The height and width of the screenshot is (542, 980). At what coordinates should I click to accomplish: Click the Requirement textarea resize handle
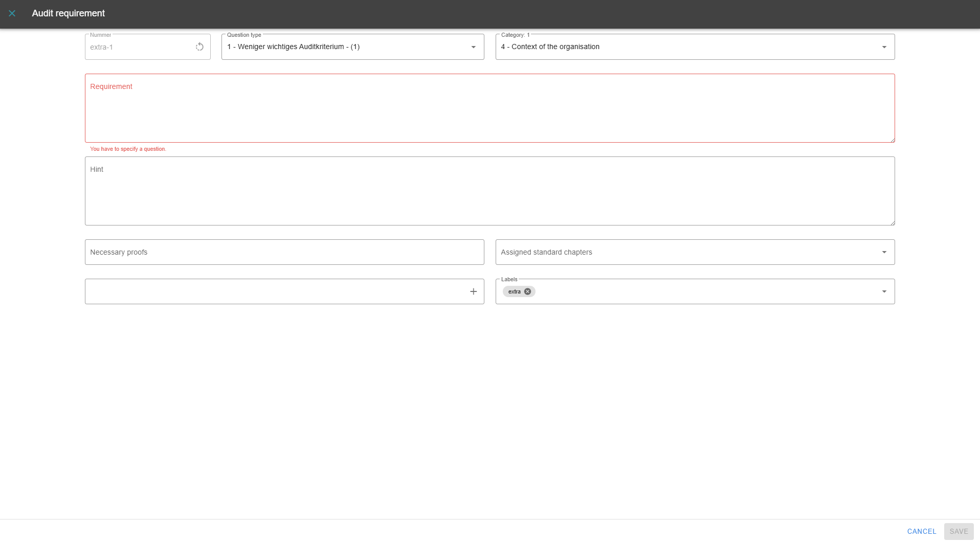[892, 140]
